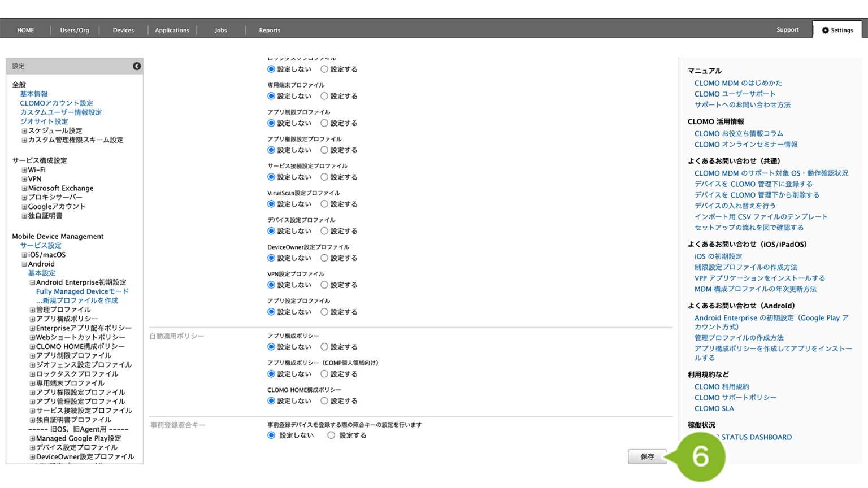Click the 保存 save button
This screenshot has height=488, width=868.
[x=648, y=456]
